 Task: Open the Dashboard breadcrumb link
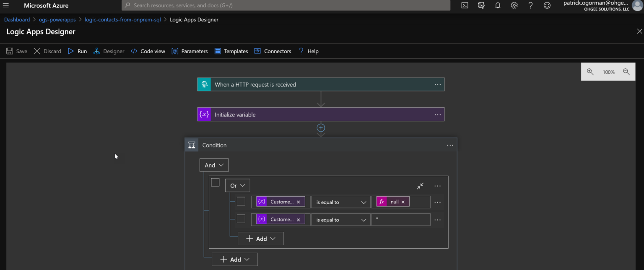click(17, 19)
